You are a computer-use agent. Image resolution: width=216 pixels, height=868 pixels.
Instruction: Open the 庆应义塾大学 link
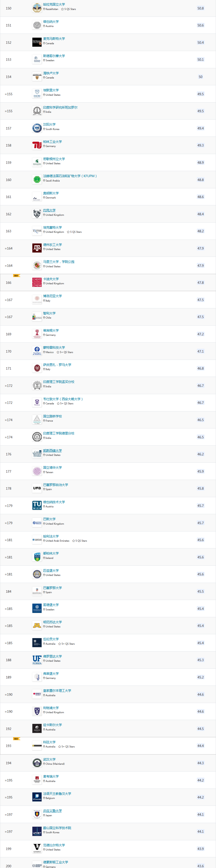[52, 810]
